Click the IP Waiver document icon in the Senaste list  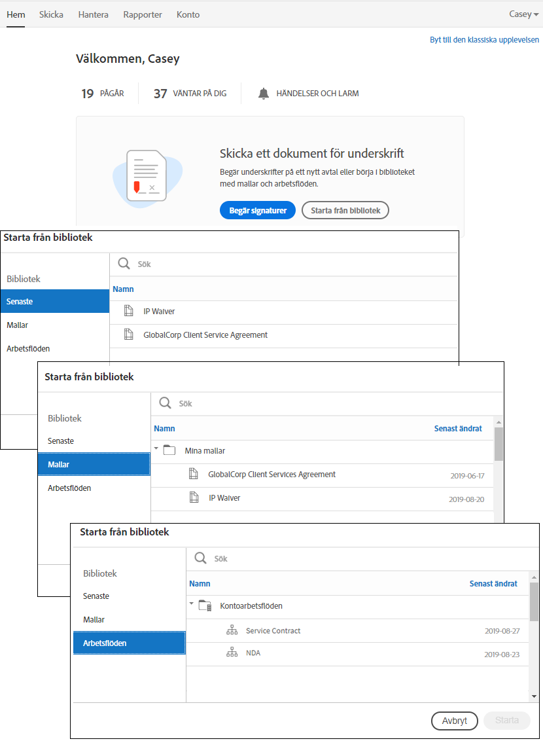129,312
